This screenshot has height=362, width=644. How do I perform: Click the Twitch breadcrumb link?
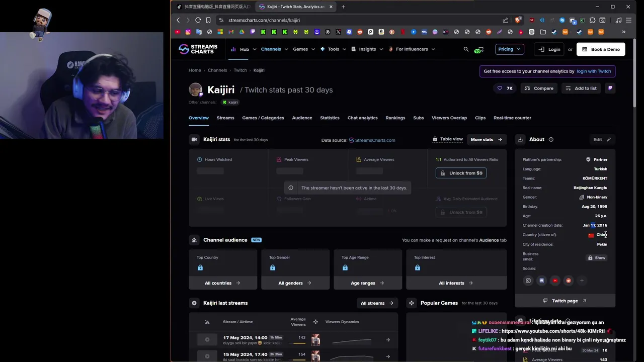coord(240,70)
